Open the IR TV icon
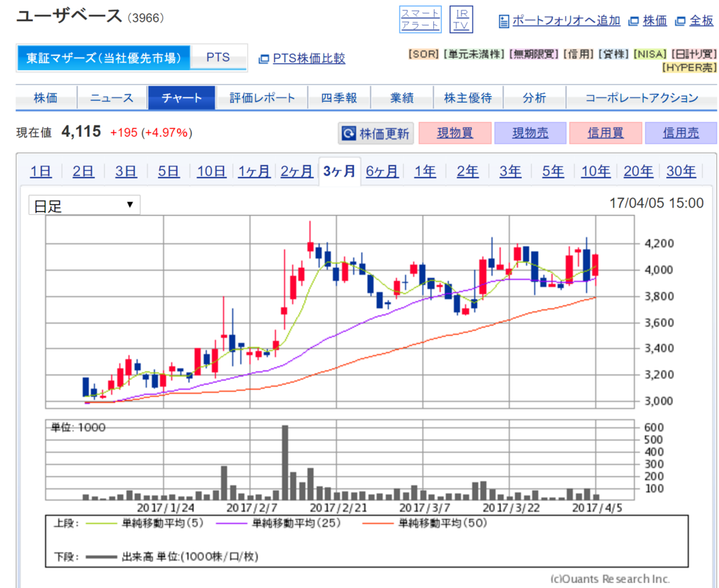Screen dimensions: 719x588 pos(461,19)
